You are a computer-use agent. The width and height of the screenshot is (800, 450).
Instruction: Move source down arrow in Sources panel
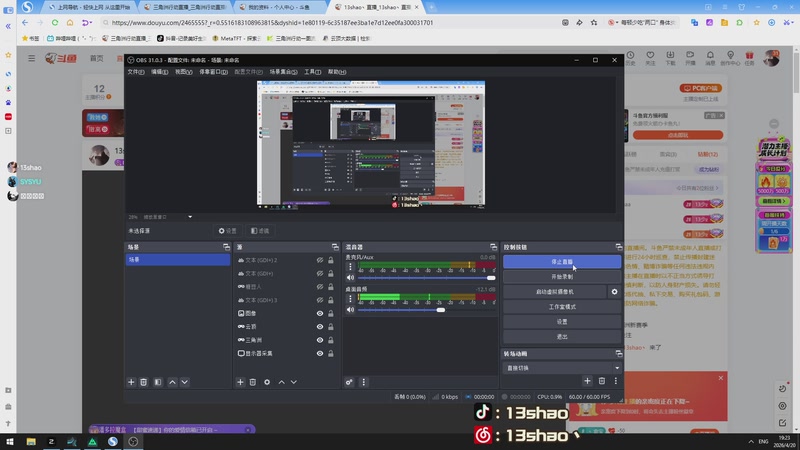click(294, 382)
